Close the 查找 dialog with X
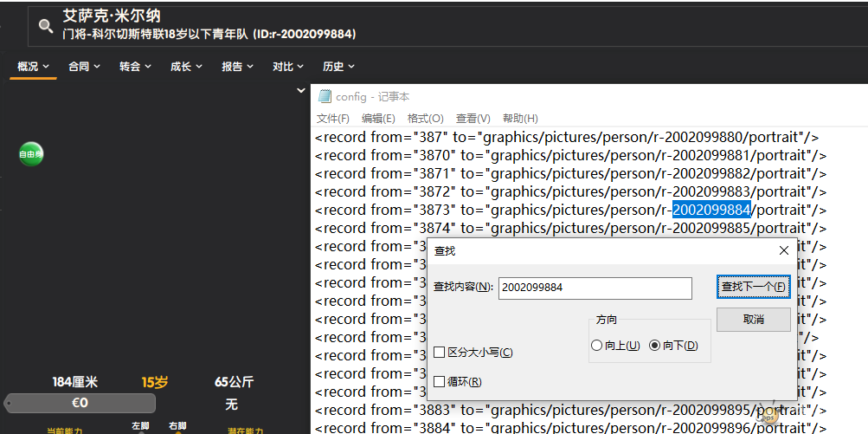This screenshot has height=434, width=868. tap(783, 250)
